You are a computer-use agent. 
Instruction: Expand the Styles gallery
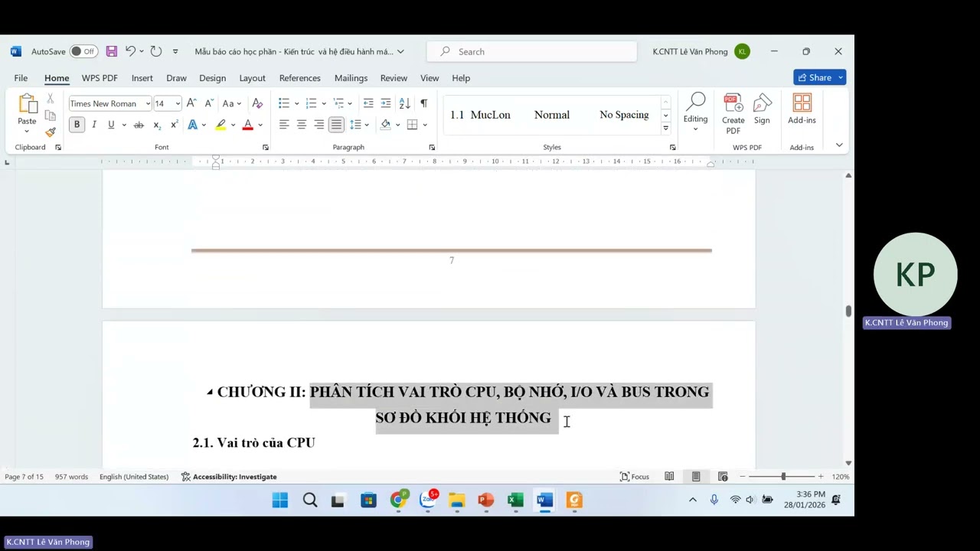click(x=665, y=128)
